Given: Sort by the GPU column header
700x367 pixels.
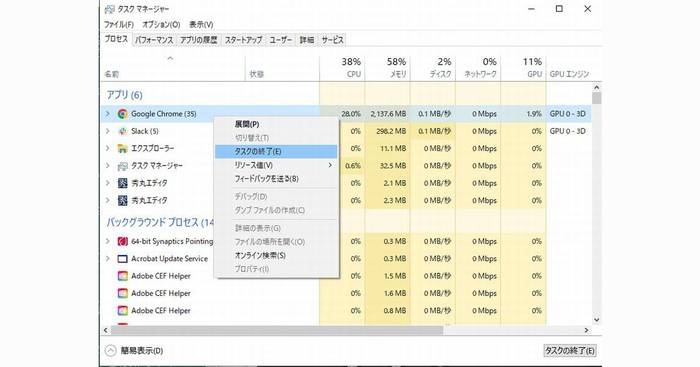Looking at the screenshot, I should 523,68.
